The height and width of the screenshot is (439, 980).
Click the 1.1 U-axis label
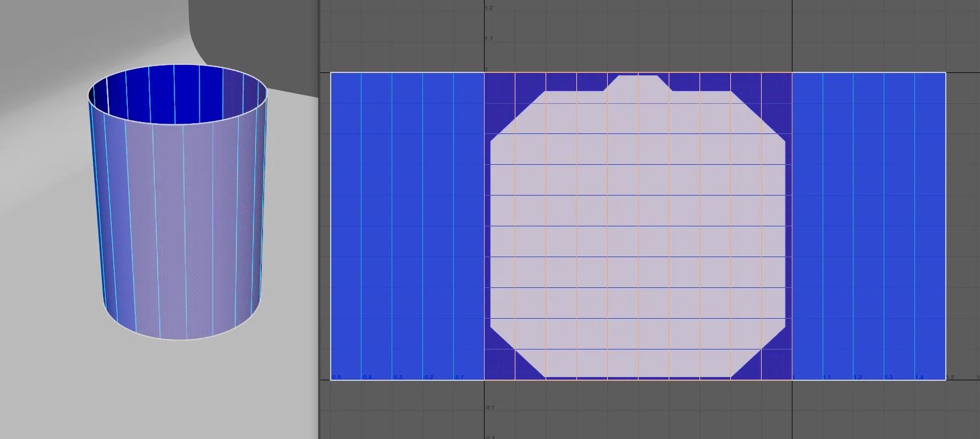[x=826, y=377]
